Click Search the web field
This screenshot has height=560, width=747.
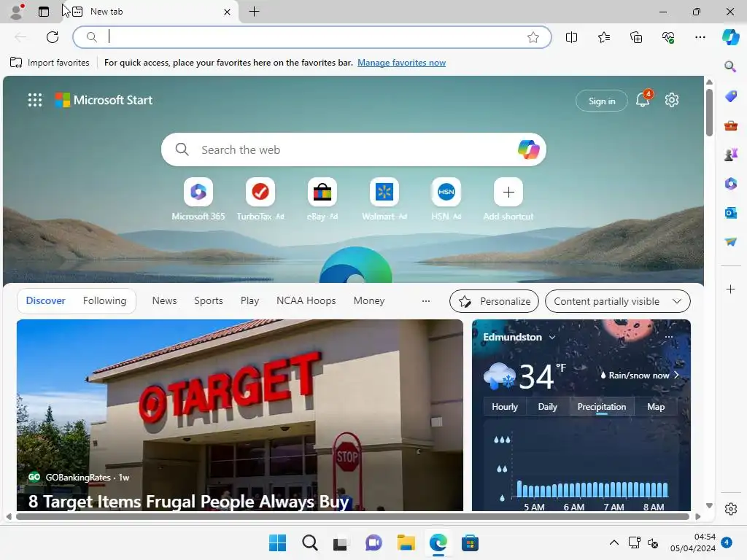pyautogui.click(x=354, y=149)
